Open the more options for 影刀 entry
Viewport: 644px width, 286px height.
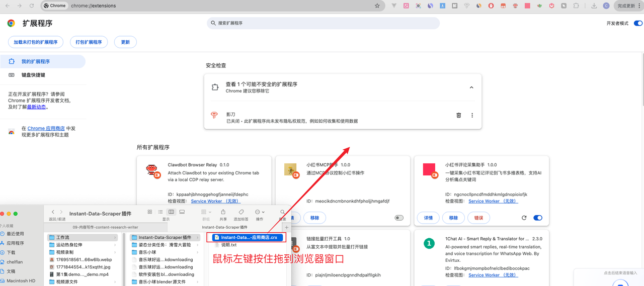pyautogui.click(x=472, y=115)
